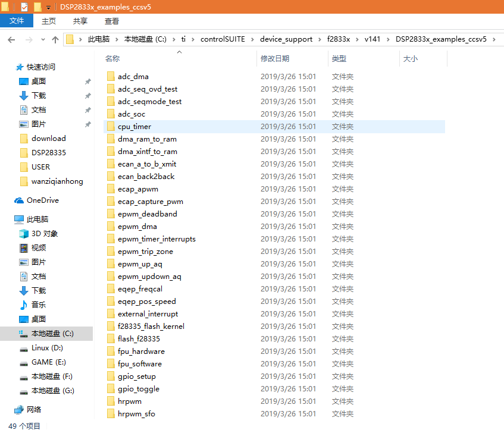This screenshot has height=433, width=504.
Task: Select GAME (E:) drive icon
Action: point(24,363)
